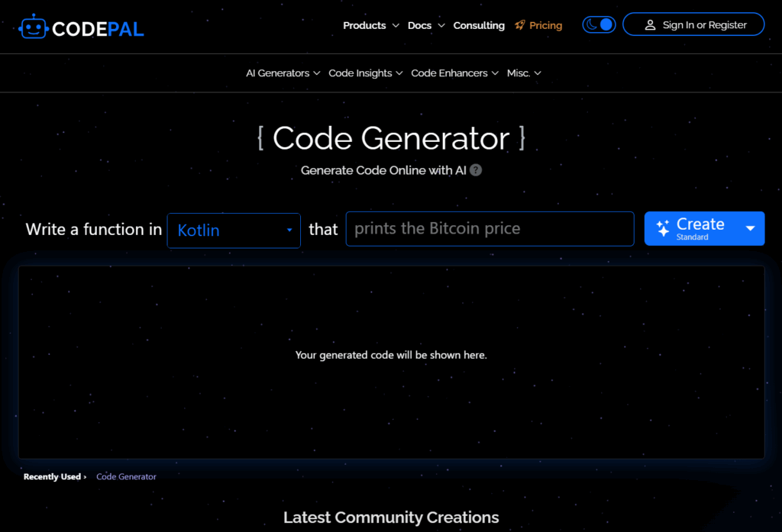Open the Kotlin language dropdown
The width and height of the screenshot is (782, 532).
click(x=234, y=229)
